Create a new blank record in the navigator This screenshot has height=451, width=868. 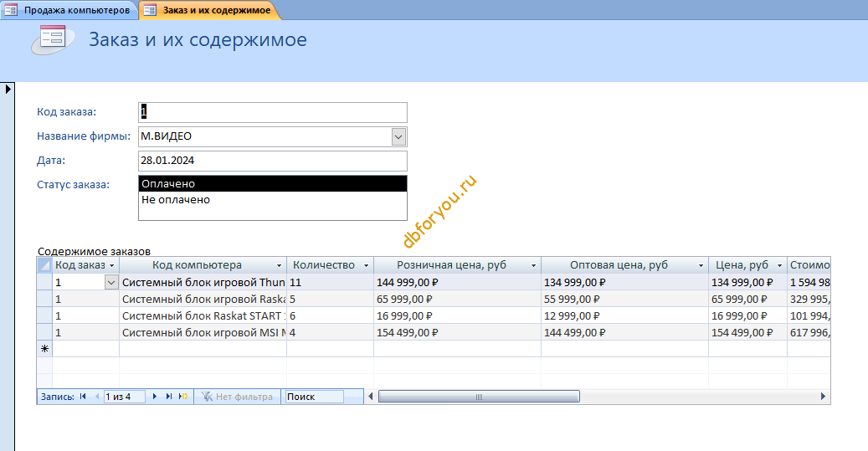(x=183, y=397)
